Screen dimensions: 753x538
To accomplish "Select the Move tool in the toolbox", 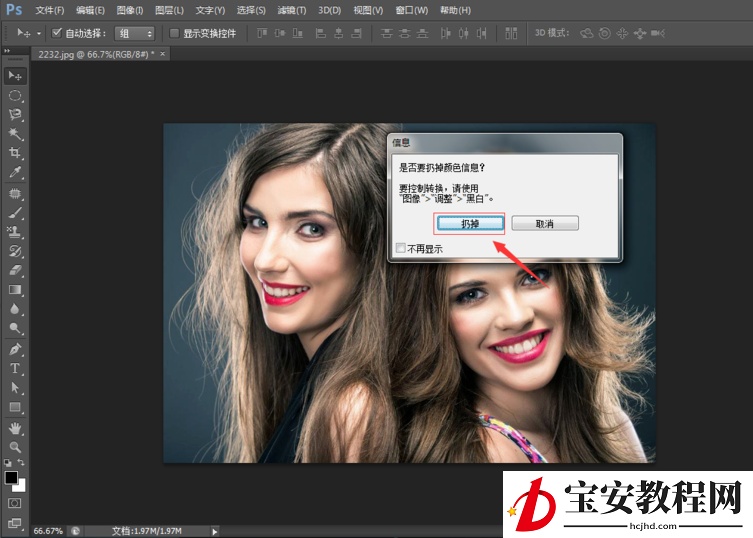I will tap(15, 76).
